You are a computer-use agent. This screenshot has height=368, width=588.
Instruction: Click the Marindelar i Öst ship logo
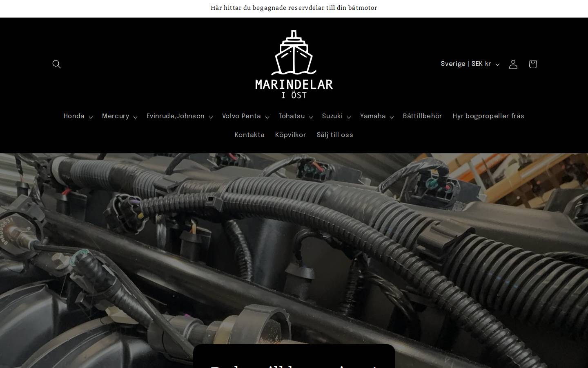coord(294,64)
